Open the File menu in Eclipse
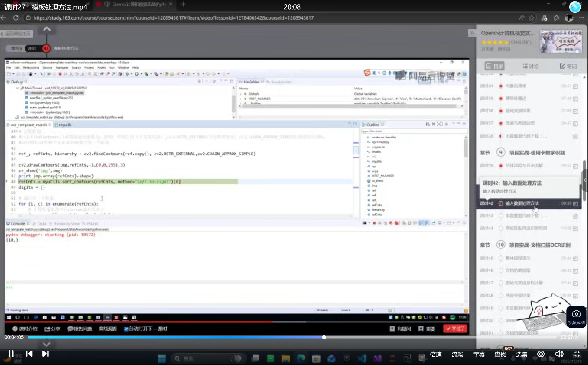 coord(8,68)
